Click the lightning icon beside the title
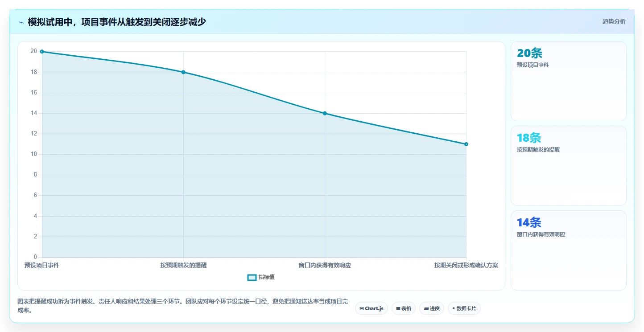The height and width of the screenshot is (332, 644). pyautogui.click(x=21, y=22)
